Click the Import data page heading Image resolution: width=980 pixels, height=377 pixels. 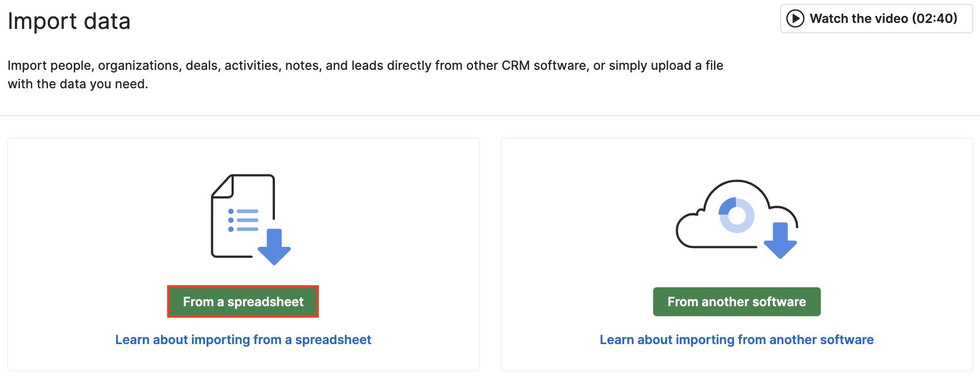tap(69, 21)
